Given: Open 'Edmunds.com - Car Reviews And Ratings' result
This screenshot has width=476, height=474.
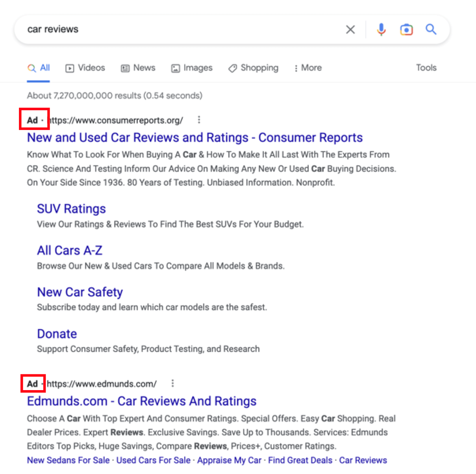Looking at the screenshot, I should (x=142, y=401).
